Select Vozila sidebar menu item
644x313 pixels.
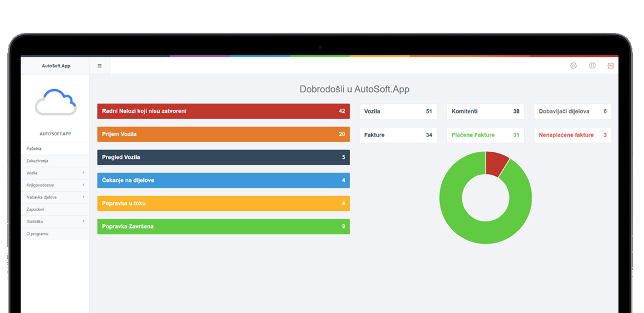point(55,173)
